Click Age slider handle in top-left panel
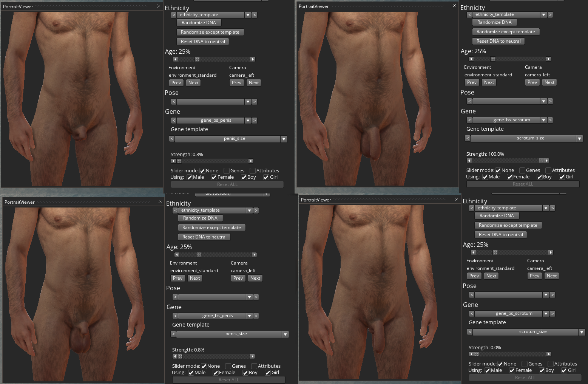The height and width of the screenshot is (384, 588). [197, 59]
